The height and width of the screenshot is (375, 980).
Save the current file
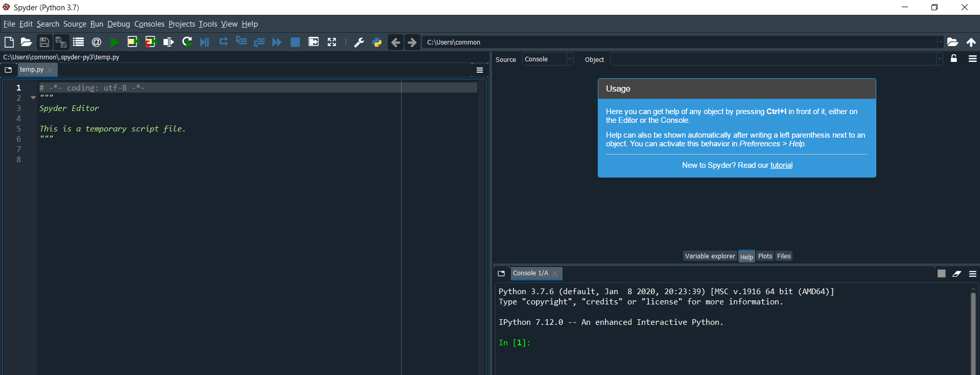(44, 42)
